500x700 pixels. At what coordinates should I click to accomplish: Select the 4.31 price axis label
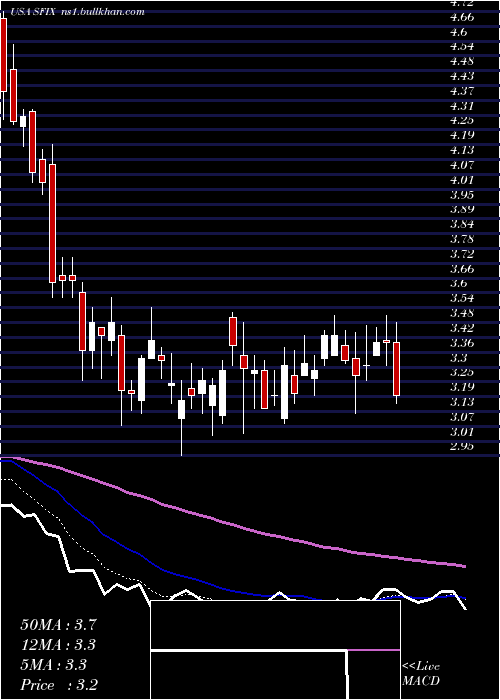[x=461, y=106]
